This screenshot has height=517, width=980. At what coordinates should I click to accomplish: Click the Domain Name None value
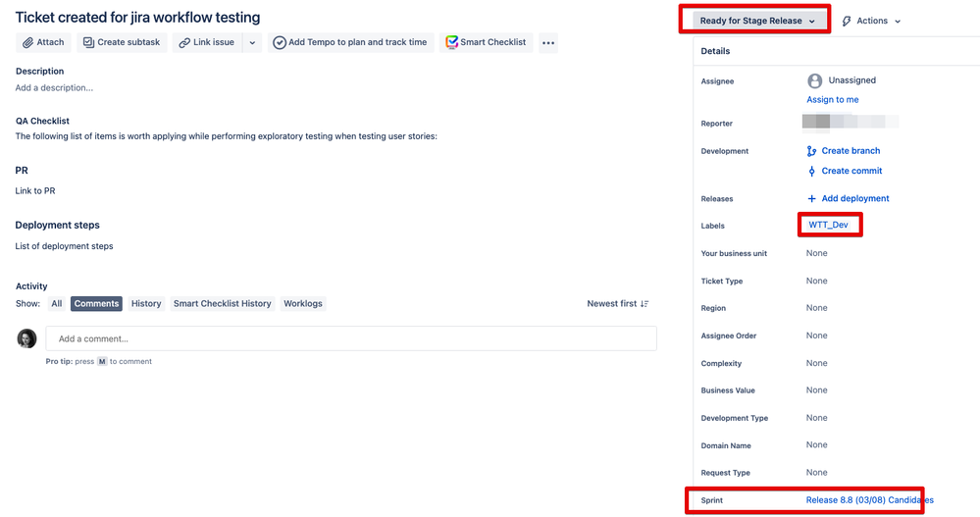pos(816,444)
